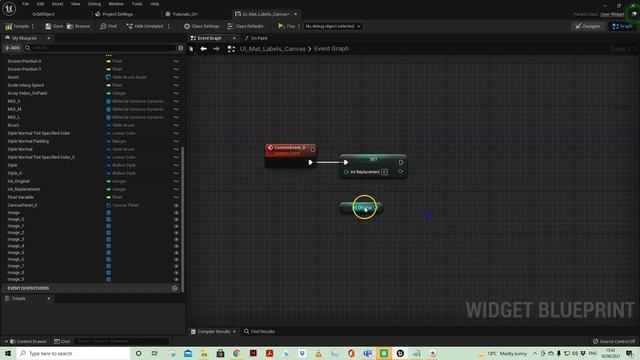Viewport: 640px width, 360px height.
Task: Click the My Blueprint search field
Action: coord(100,48)
